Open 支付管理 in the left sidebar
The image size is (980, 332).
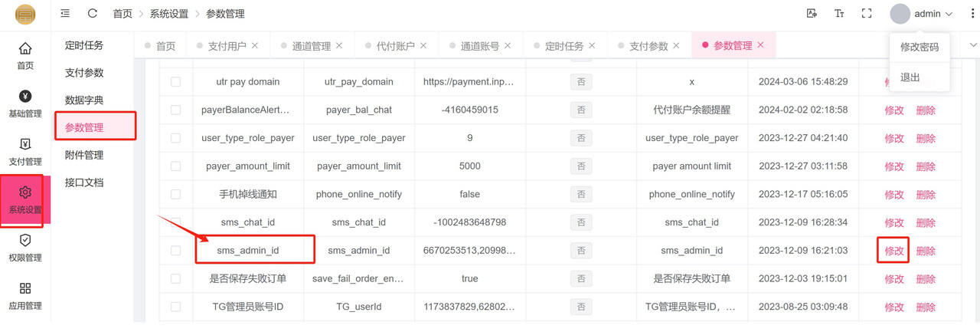[25, 152]
